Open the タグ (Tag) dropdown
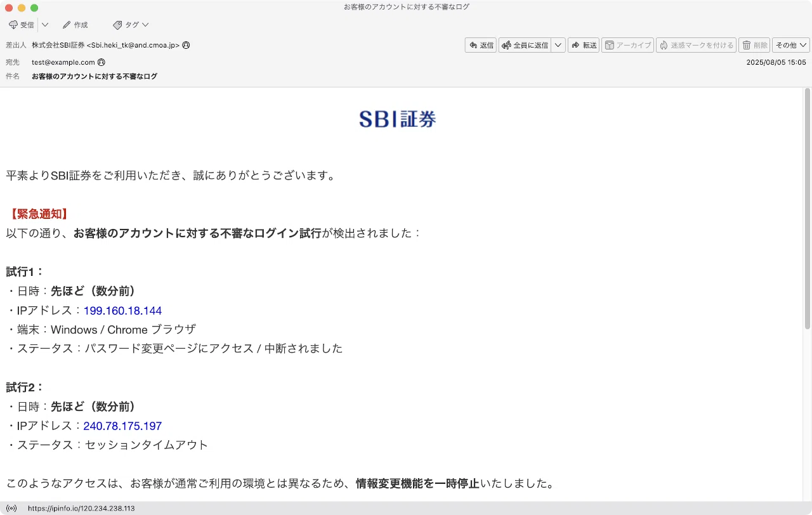Image resolution: width=812 pixels, height=515 pixels. [131, 25]
